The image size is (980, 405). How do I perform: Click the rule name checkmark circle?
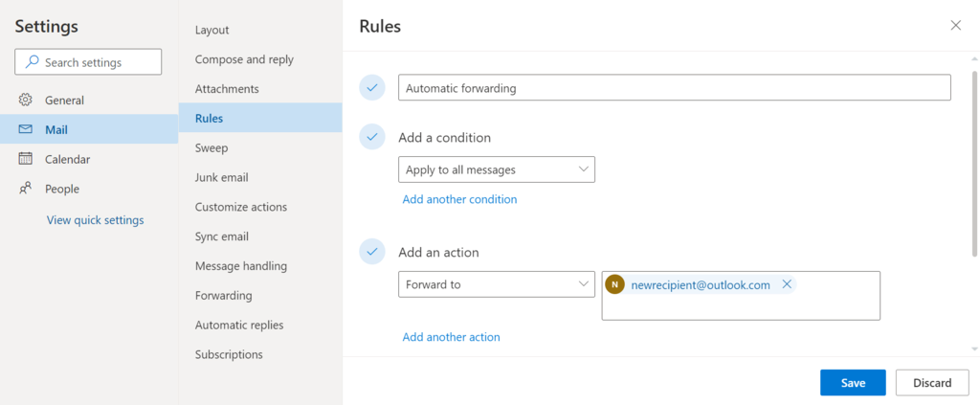(x=371, y=88)
